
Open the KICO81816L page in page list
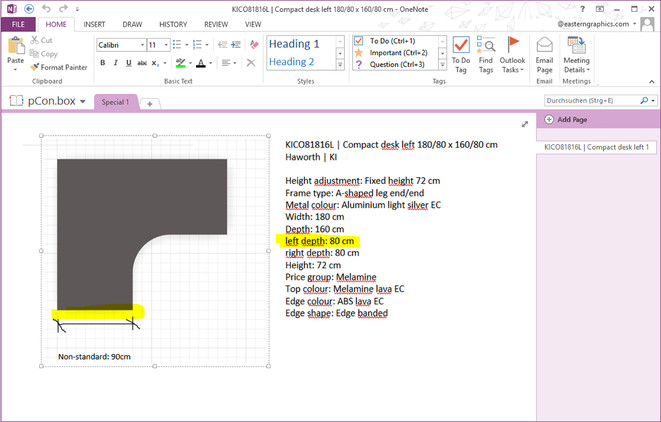tap(596, 147)
